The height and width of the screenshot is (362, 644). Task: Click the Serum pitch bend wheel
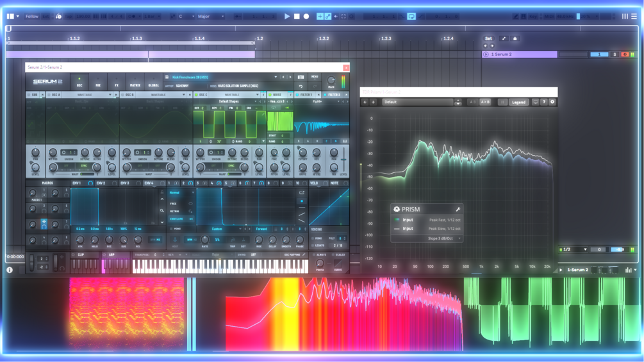(x=31, y=263)
